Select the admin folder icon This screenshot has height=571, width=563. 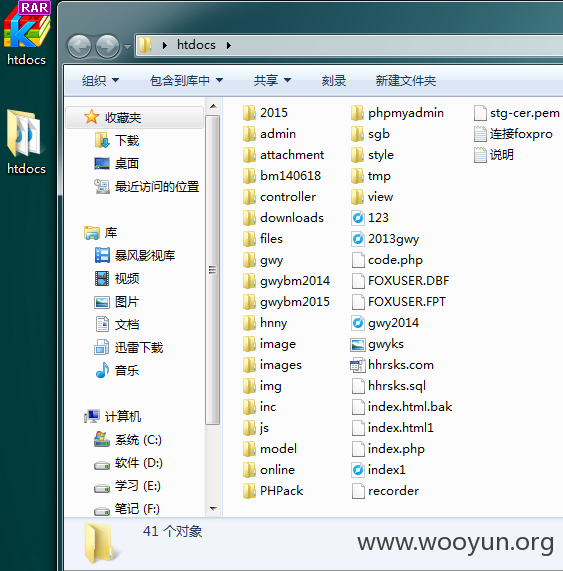(249, 134)
